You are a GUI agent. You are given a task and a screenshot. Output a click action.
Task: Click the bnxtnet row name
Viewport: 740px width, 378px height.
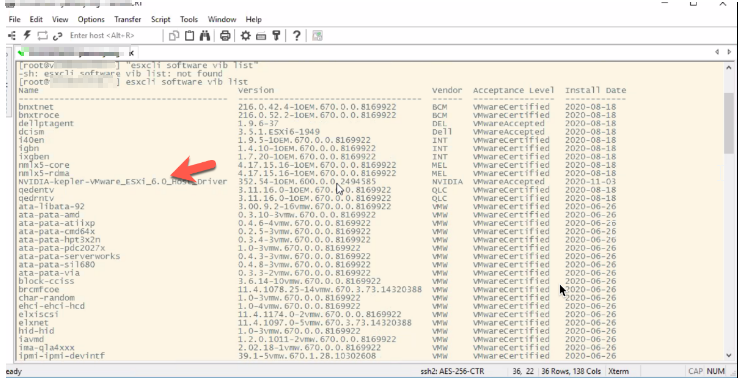point(36,107)
